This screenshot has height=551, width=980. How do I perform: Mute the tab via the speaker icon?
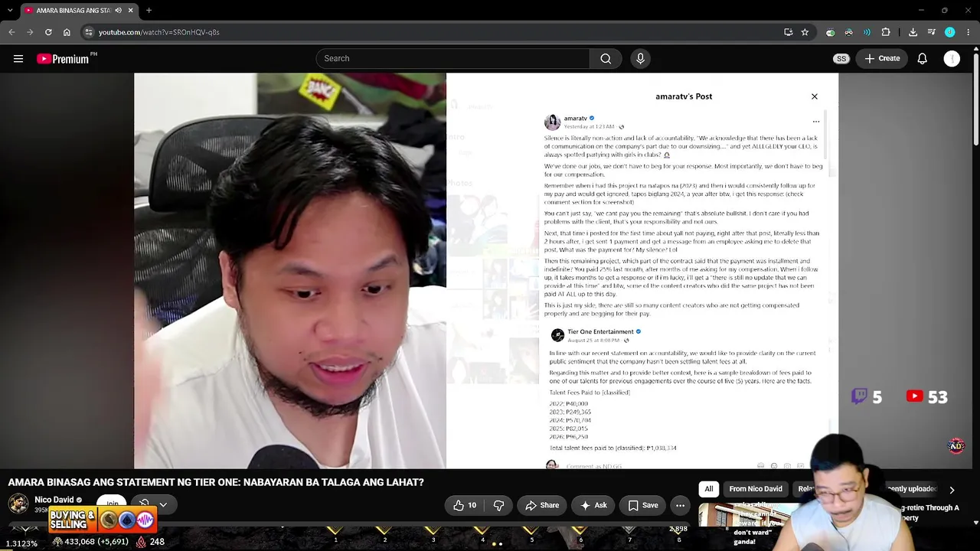click(x=118, y=10)
